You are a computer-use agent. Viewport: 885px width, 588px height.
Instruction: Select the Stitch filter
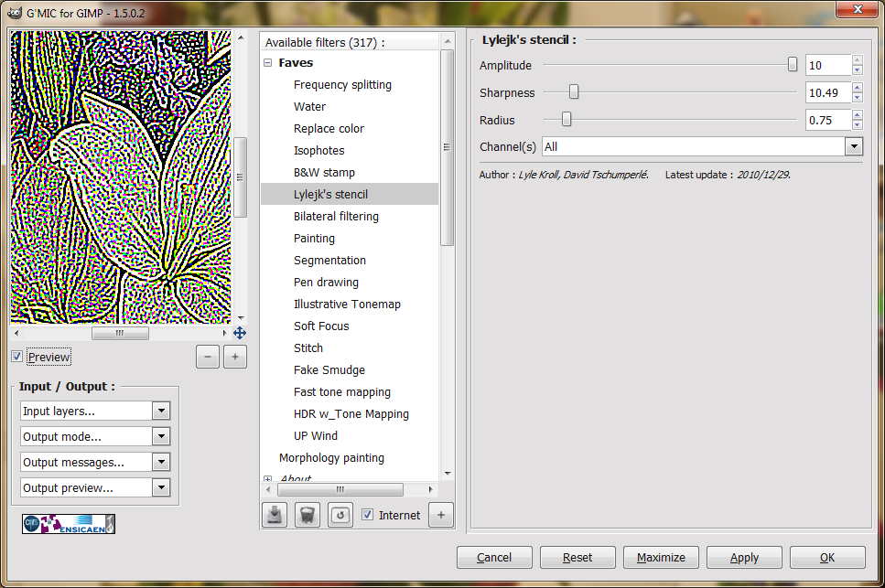(x=308, y=348)
